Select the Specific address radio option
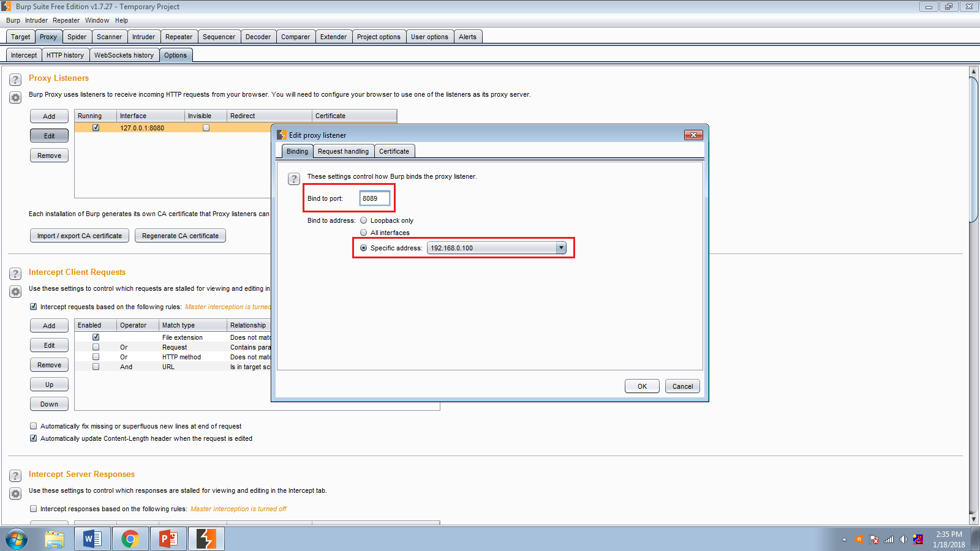This screenshot has height=551, width=980. pyautogui.click(x=364, y=248)
